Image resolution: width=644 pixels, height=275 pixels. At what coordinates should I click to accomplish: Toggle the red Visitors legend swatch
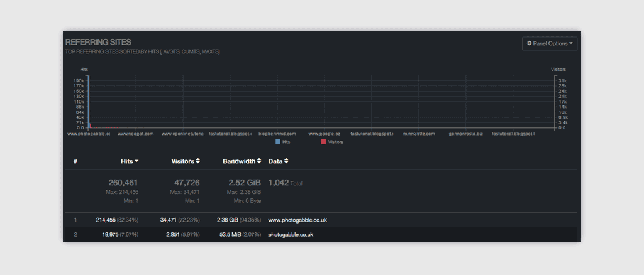[323, 142]
